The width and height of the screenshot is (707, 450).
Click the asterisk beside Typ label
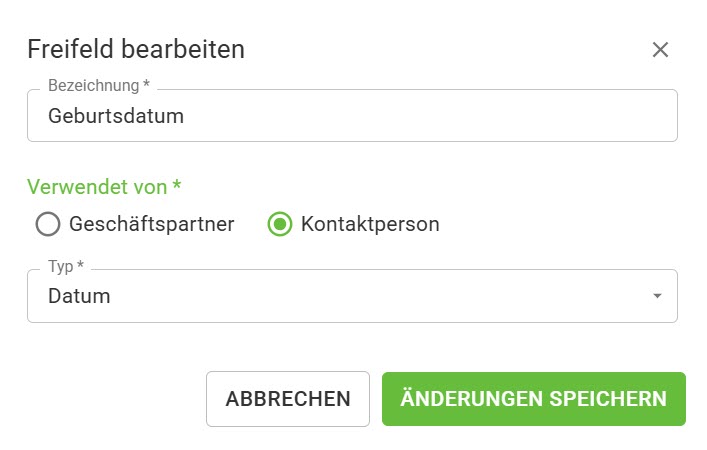point(80,267)
